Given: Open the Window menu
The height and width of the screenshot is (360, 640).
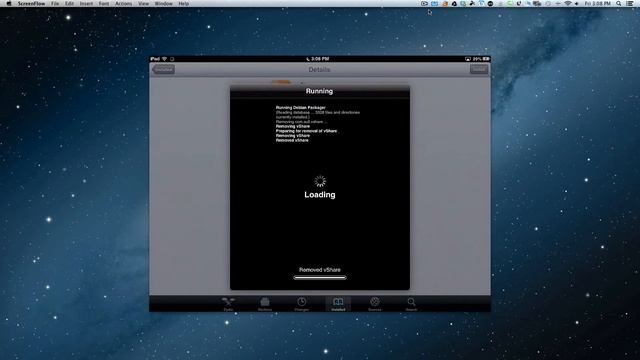Looking at the screenshot, I should pos(163,3).
